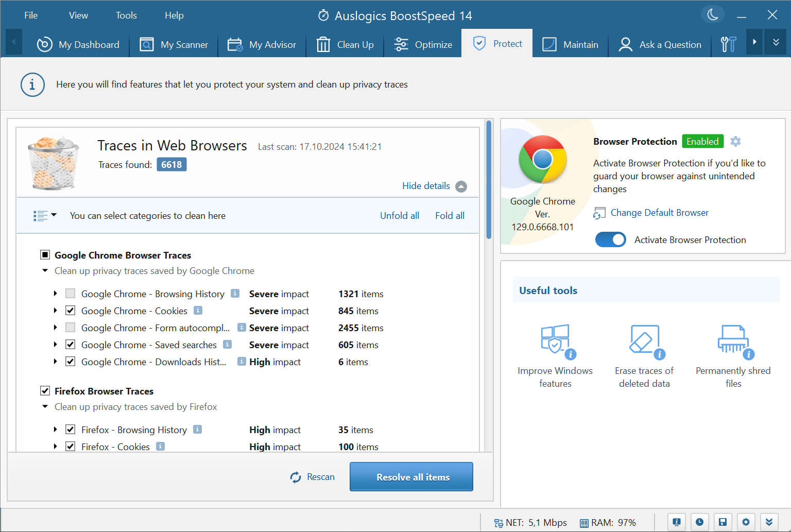Screen dimensions: 791x532
Task: Open the All Tools wrench icon
Action: point(728,45)
